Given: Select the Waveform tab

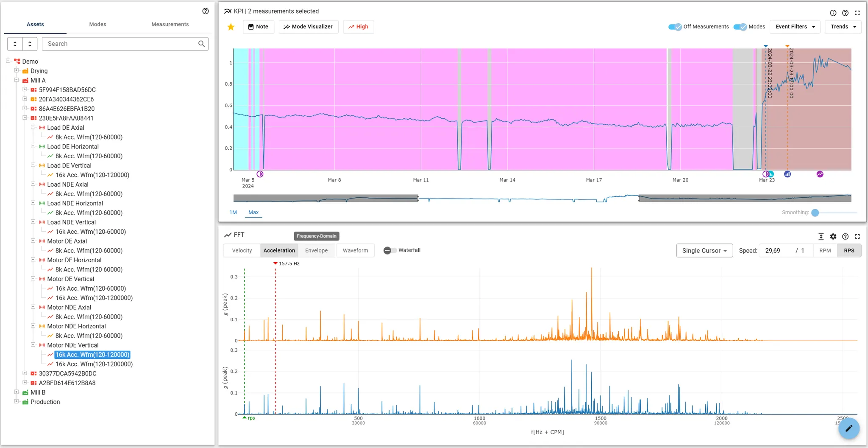Looking at the screenshot, I should (x=355, y=251).
